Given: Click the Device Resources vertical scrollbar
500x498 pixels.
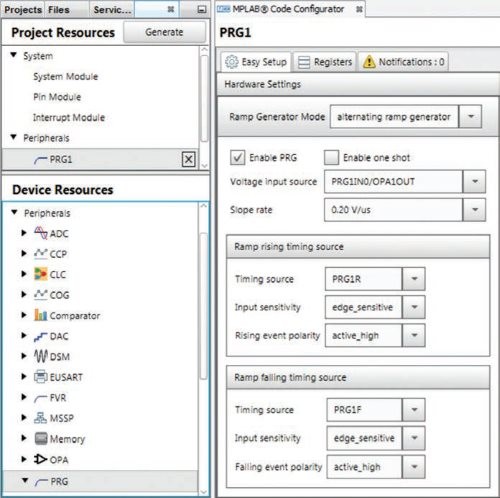Looking at the screenshot, I should click(204, 305).
